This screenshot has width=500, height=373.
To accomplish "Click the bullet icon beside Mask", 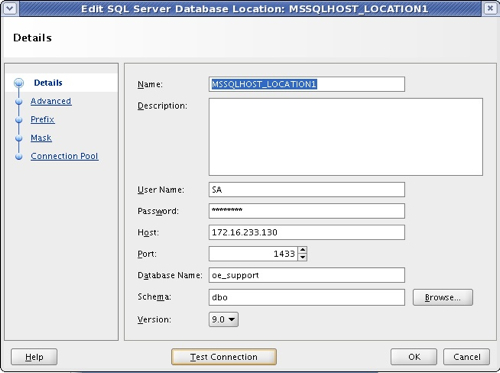I will pyautogui.click(x=19, y=138).
